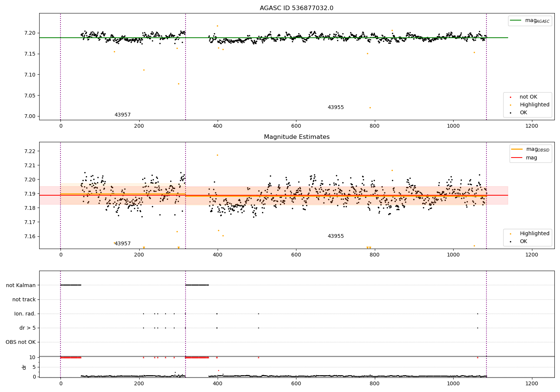The image size is (560, 392).
Task: Click the 'Ion. rad.' row label
Action: 25,314
